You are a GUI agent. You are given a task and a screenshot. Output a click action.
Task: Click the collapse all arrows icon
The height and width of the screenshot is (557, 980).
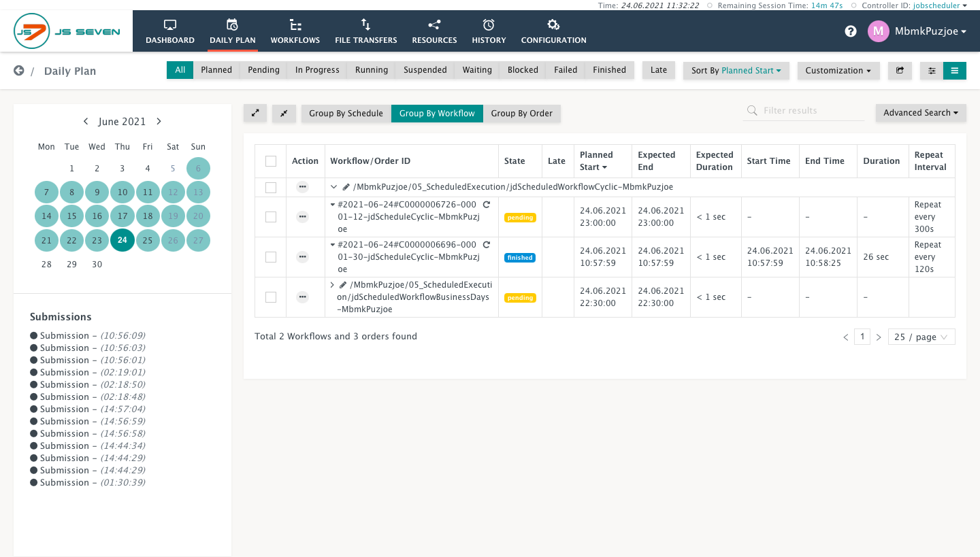[x=284, y=114]
